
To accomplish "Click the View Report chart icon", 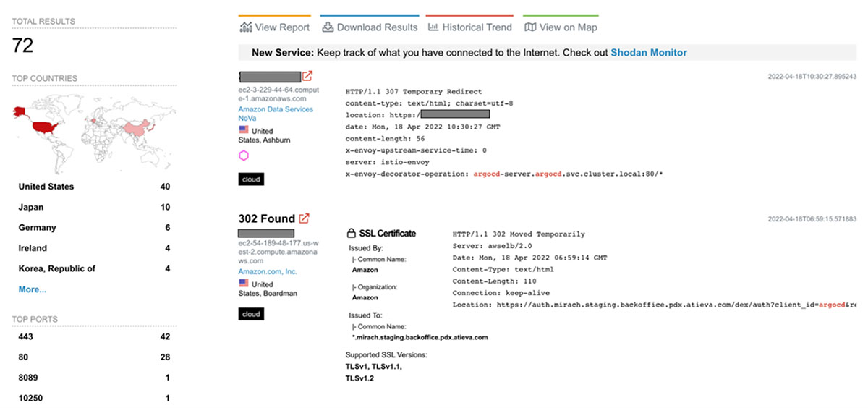I will click(246, 27).
